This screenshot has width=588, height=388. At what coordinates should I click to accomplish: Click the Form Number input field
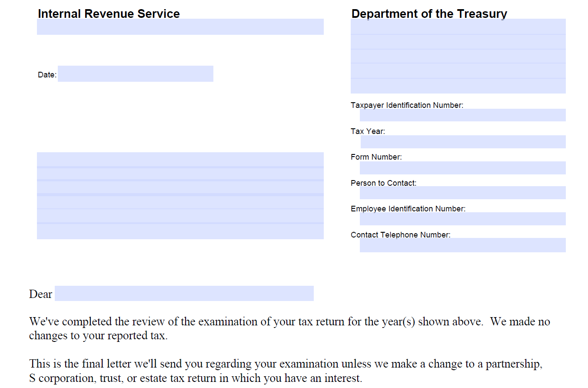tap(463, 168)
